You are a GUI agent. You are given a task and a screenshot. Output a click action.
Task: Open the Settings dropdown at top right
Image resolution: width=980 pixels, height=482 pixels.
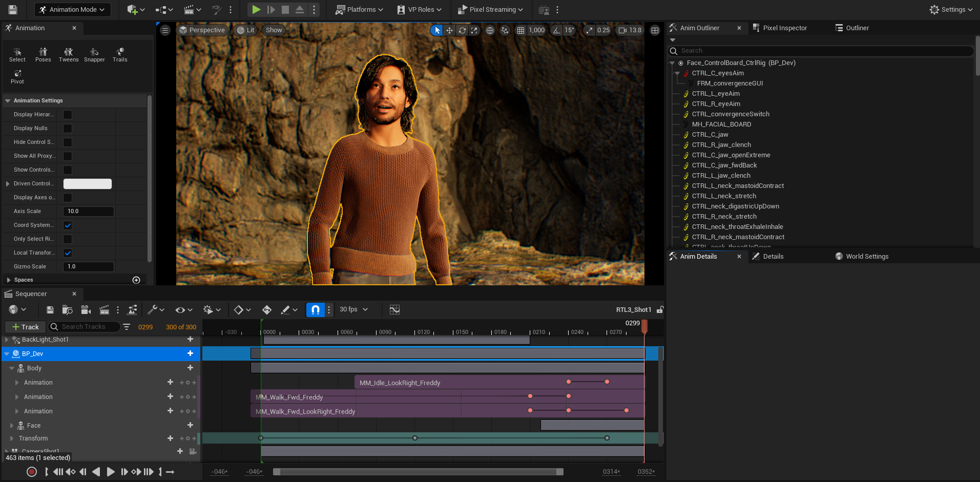point(951,9)
